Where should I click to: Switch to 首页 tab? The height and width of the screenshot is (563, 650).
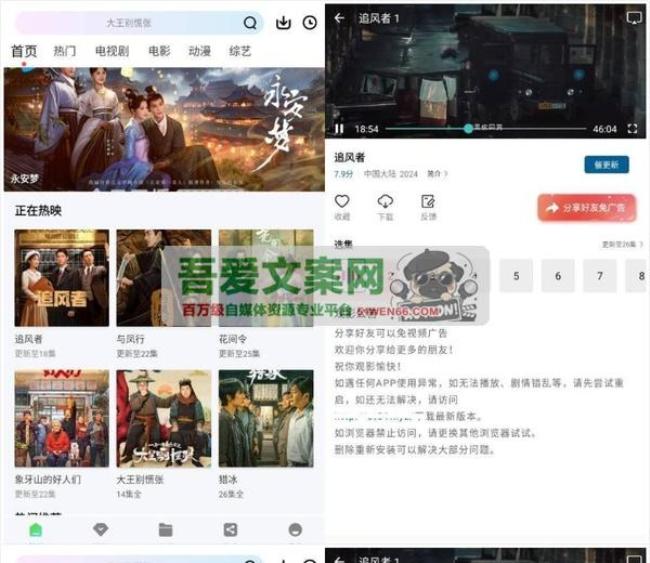[x=24, y=51]
